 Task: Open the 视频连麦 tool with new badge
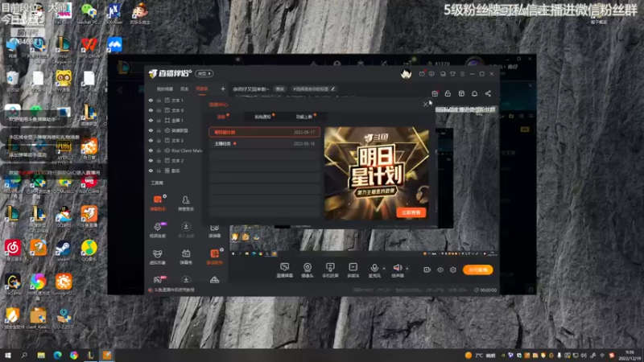pyautogui.click(x=158, y=230)
